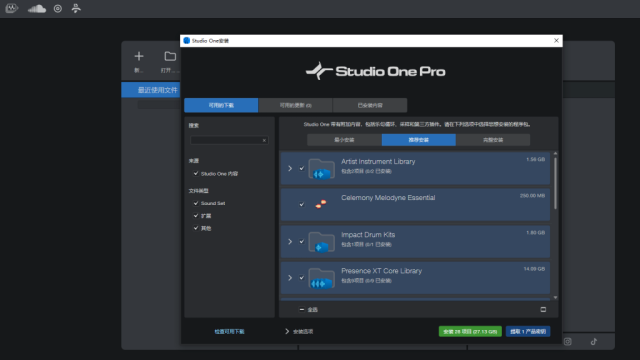Click the TikTok icon in background window
The height and width of the screenshot is (360, 640).
pyautogui.click(x=593, y=342)
